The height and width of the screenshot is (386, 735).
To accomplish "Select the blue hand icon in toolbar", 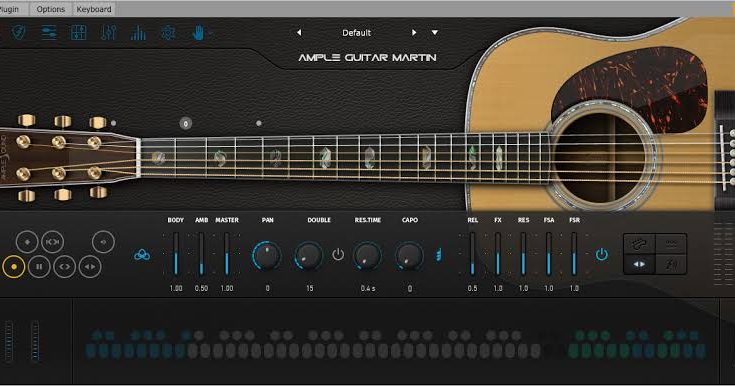I will pos(199,32).
